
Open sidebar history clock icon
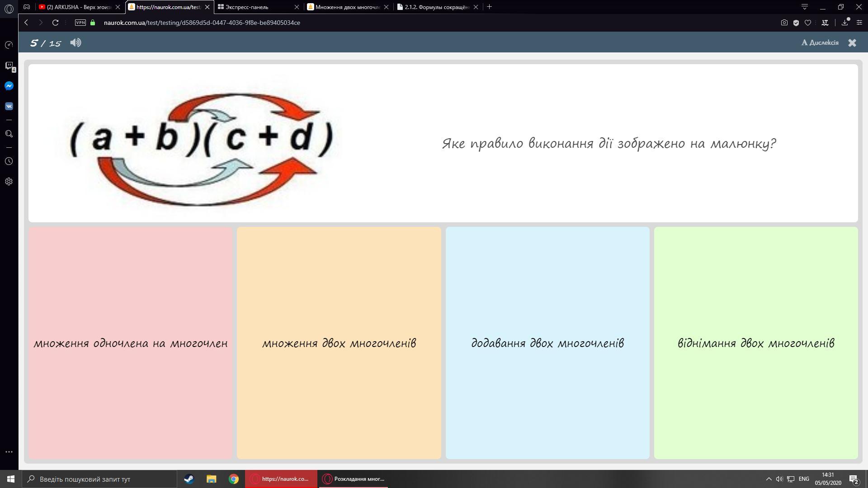[9, 161]
